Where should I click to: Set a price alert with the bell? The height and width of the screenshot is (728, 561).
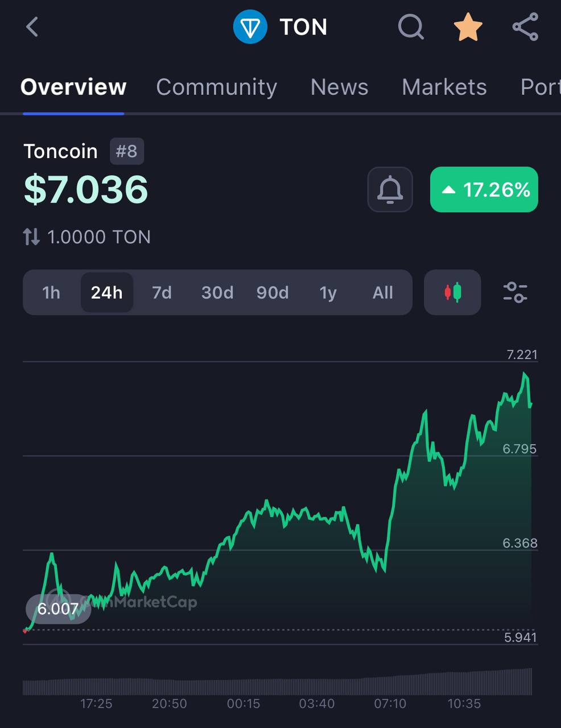point(390,189)
